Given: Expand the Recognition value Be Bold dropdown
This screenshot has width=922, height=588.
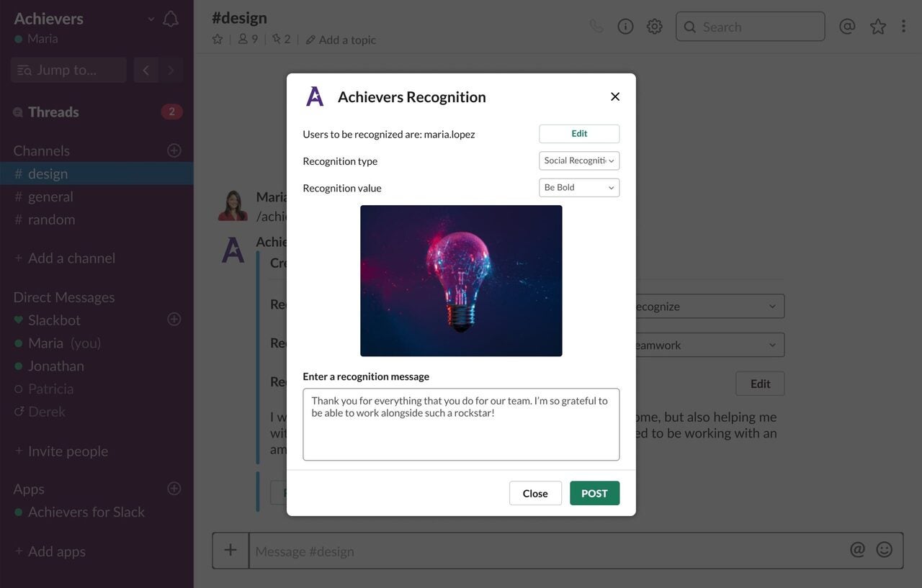Looking at the screenshot, I should point(579,188).
